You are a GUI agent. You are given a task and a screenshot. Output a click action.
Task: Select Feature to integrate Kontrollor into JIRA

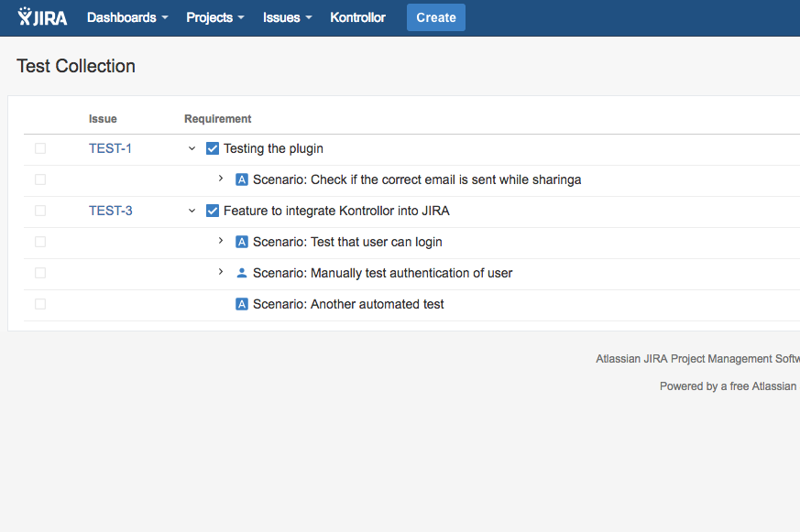[x=336, y=211]
